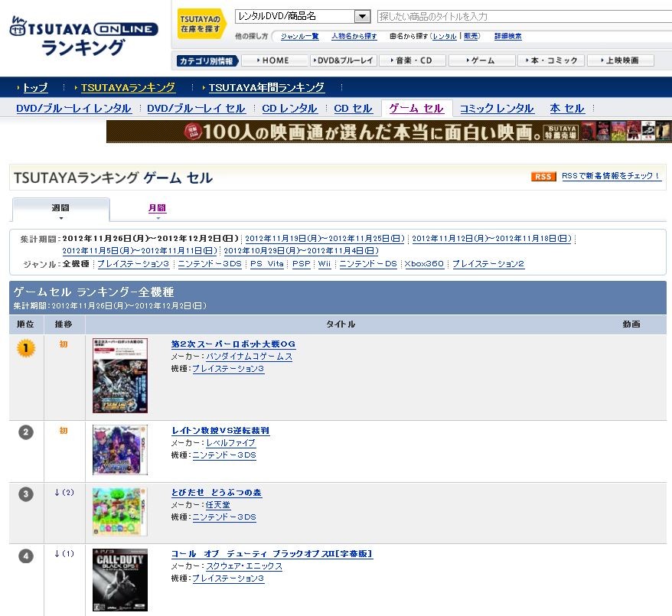Filter genre by ニンテンドー3DS
Screen dimensions: 672x616
210,264
